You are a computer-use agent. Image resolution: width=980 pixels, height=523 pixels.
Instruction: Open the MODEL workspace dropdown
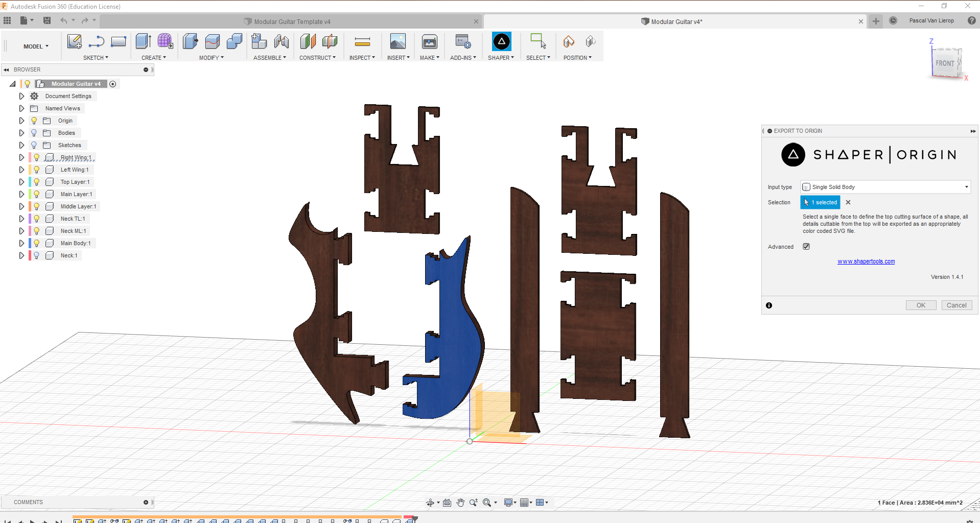pyautogui.click(x=36, y=46)
